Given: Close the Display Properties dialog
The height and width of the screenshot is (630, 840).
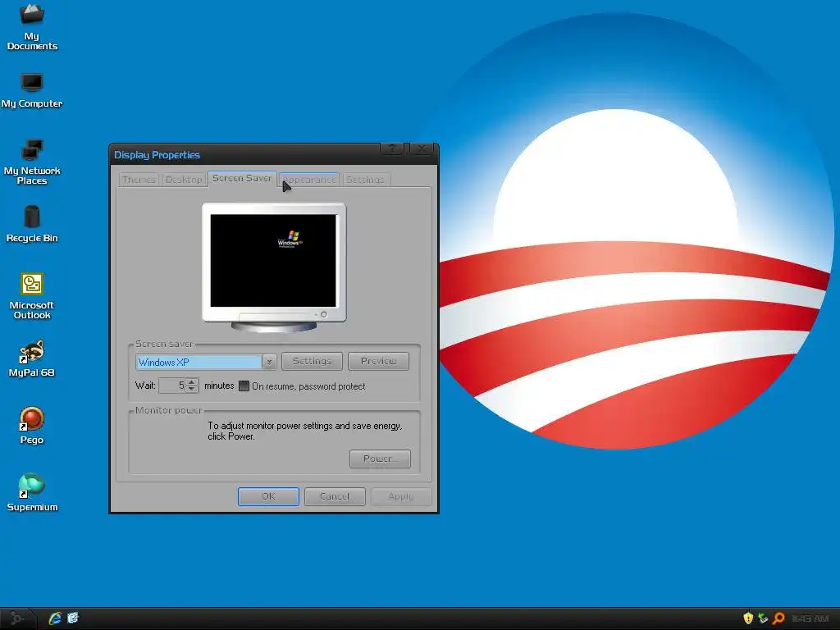Looking at the screenshot, I should tap(422, 148).
